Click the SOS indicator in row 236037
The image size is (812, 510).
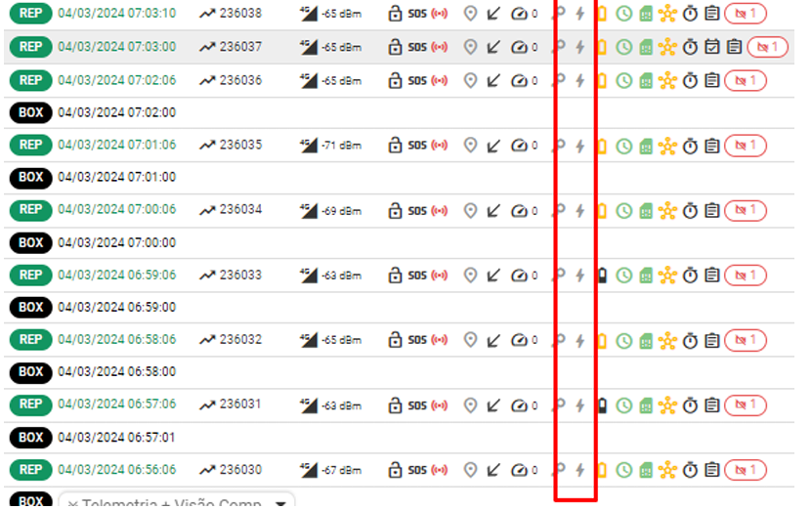[x=417, y=48]
